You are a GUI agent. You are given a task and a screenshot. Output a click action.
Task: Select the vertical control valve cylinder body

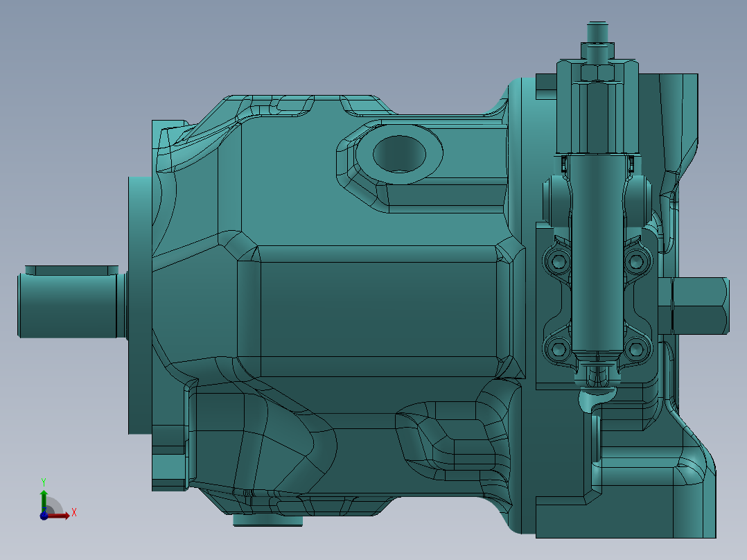click(x=597, y=252)
